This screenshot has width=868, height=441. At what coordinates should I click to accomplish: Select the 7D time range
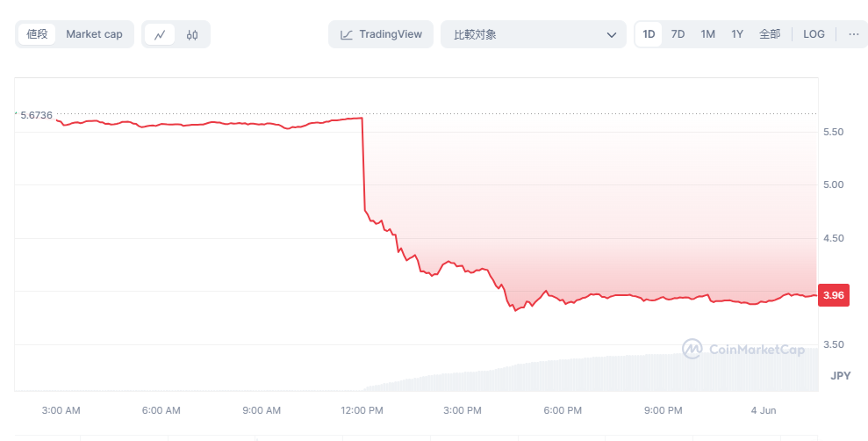tap(678, 34)
